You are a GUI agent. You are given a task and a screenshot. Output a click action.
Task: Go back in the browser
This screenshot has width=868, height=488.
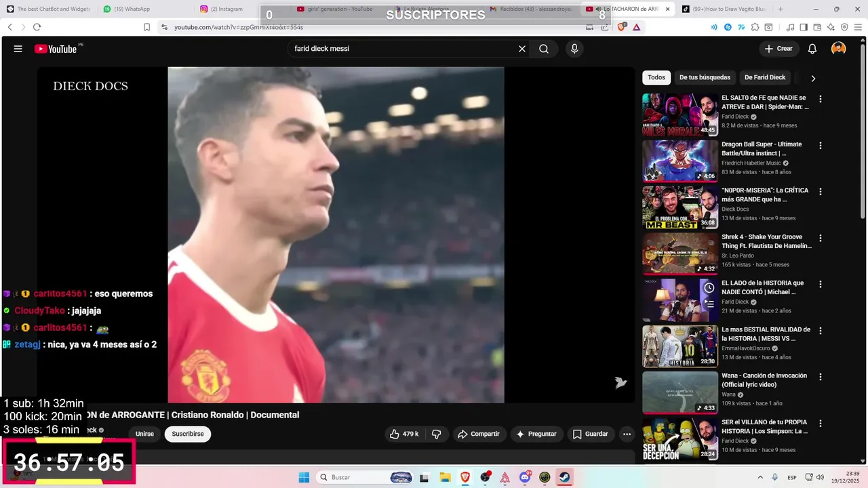(9, 27)
